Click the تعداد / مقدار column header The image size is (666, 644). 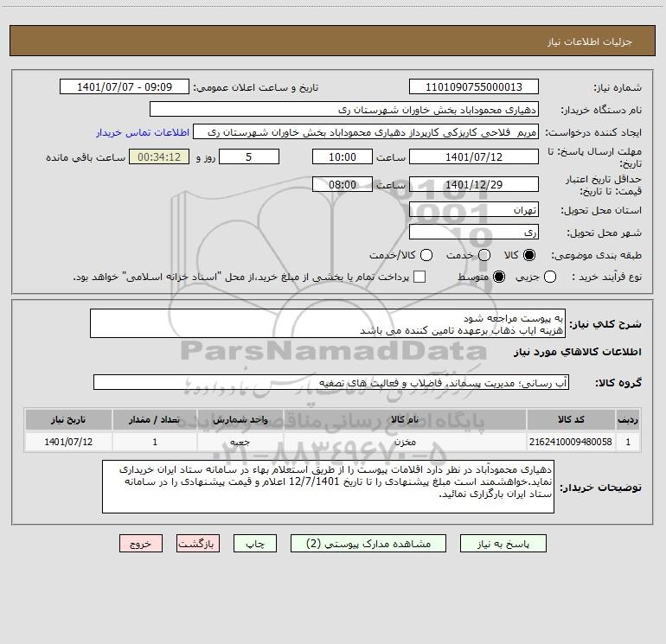155,419
